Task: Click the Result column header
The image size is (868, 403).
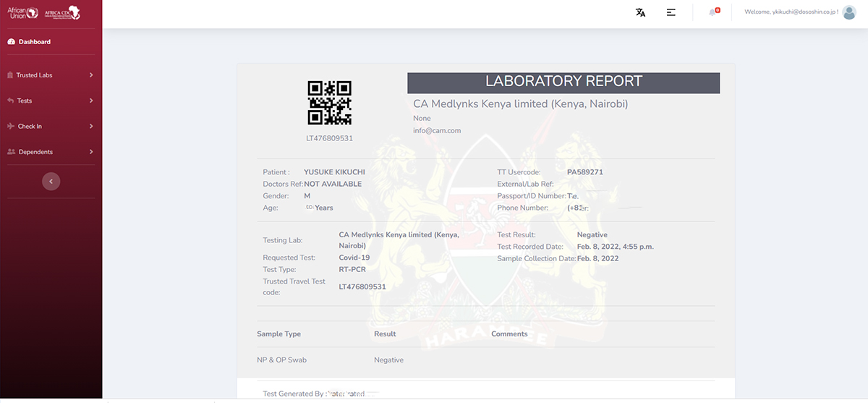Action: 385,334
